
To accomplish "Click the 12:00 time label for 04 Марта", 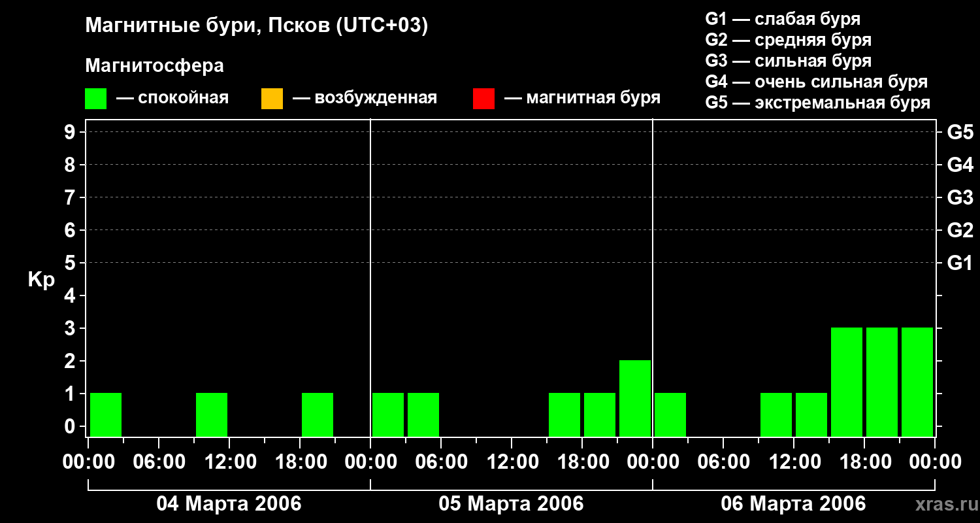I will pyautogui.click(x=229, y=462).
